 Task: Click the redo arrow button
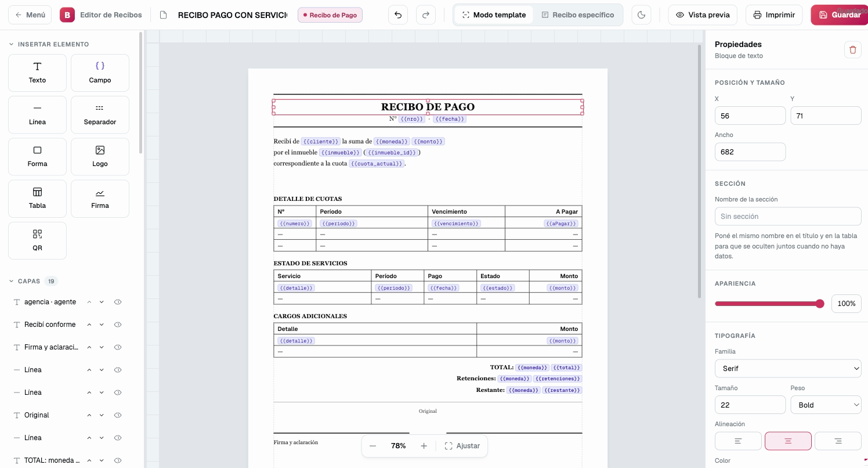pyautogui.click(x=426, y=15)
